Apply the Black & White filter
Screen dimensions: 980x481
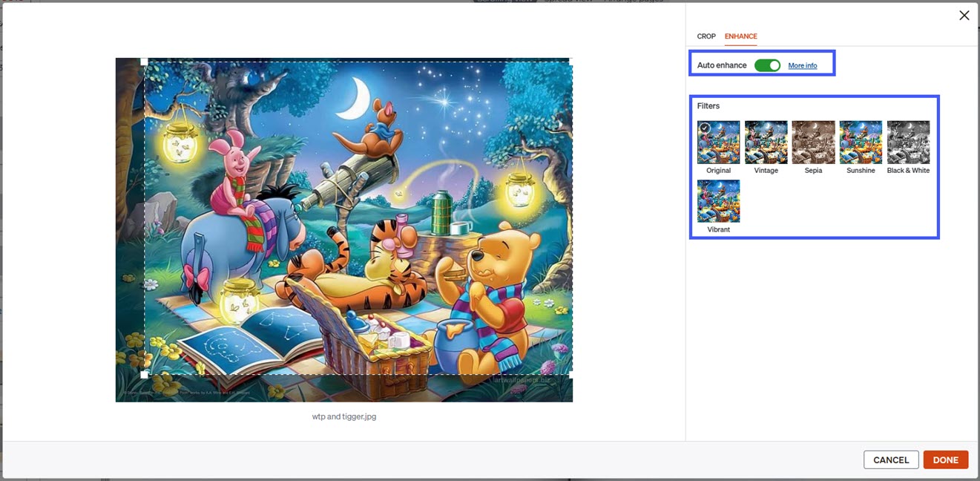908,142
